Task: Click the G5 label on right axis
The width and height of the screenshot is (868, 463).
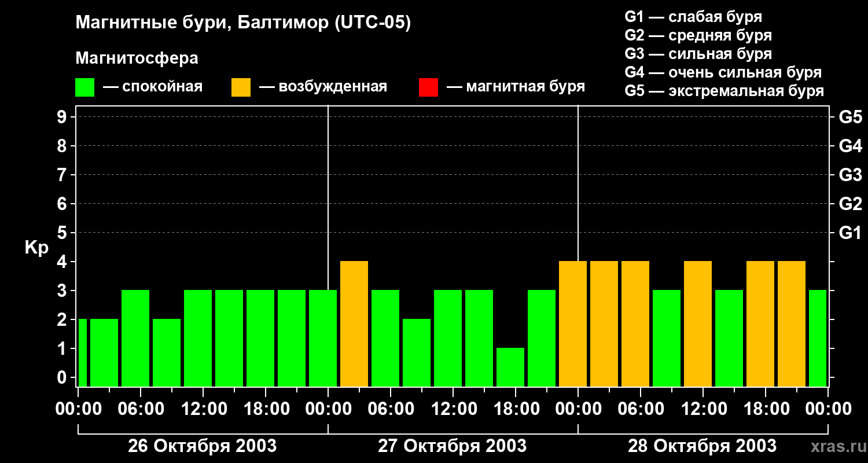Action: pyautogui.click(x=850, y=117)
